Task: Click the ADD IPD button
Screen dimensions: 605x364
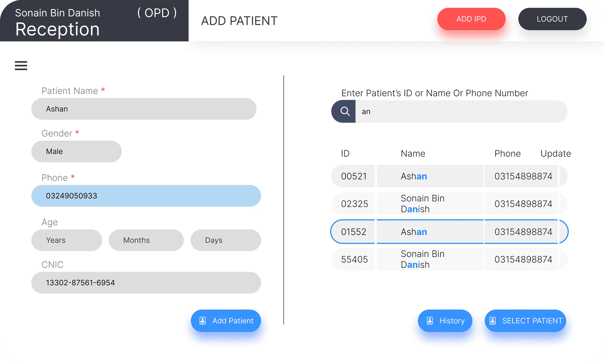Action: tap(471, 19)
